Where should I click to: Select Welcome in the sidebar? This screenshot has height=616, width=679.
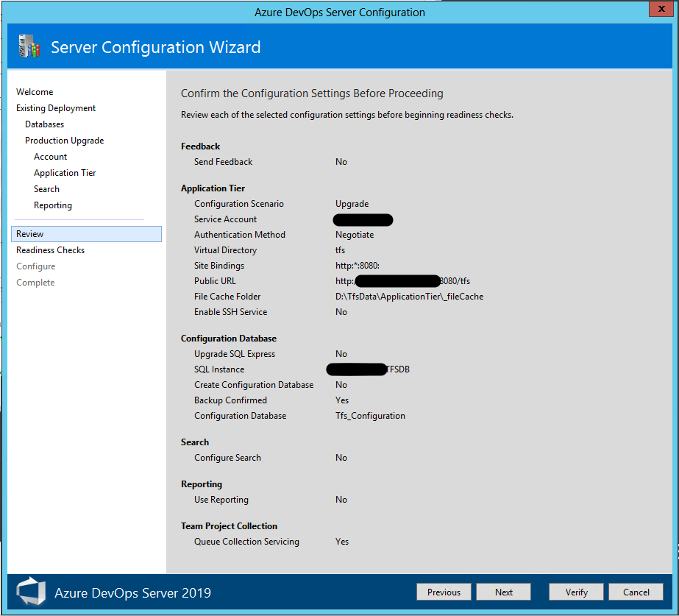click(34, 91)
